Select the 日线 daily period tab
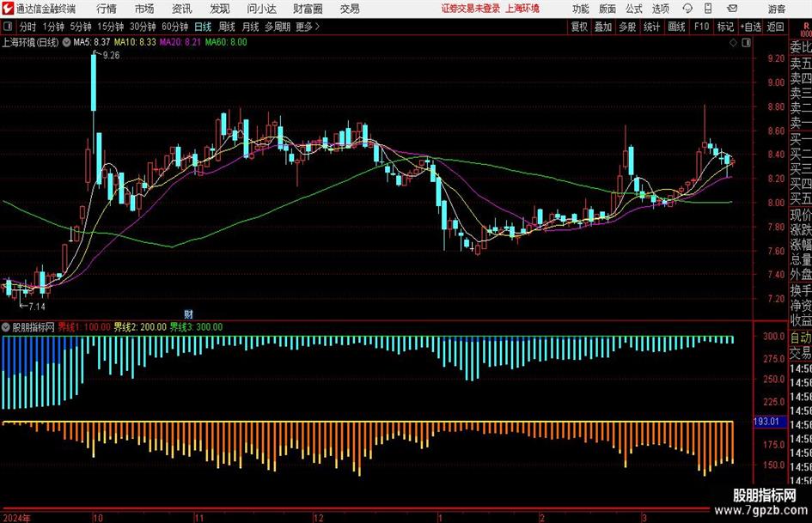 203,27
